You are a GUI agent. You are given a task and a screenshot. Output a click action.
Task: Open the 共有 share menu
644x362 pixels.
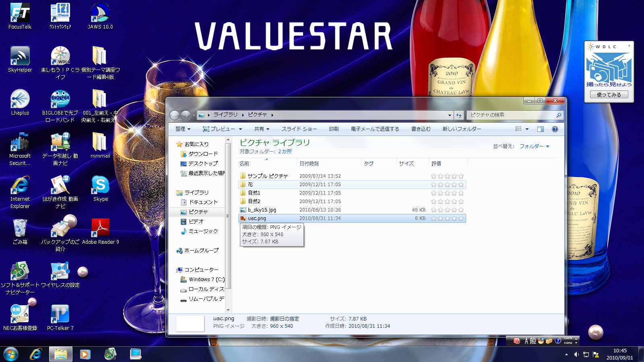click(x=262, y=129)
